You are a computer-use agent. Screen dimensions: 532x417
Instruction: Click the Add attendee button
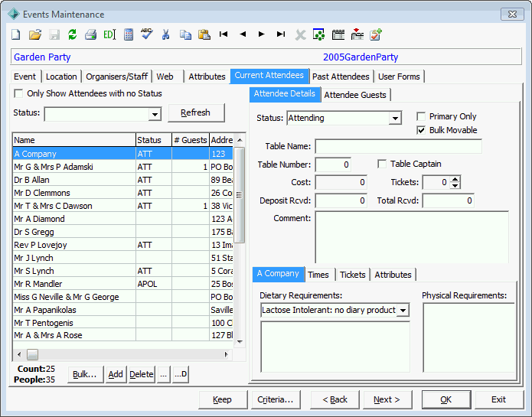pos(116,374)
